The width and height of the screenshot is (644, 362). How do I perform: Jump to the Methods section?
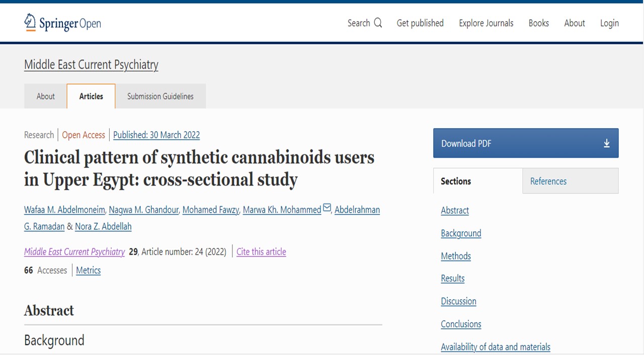pos(455,256)
